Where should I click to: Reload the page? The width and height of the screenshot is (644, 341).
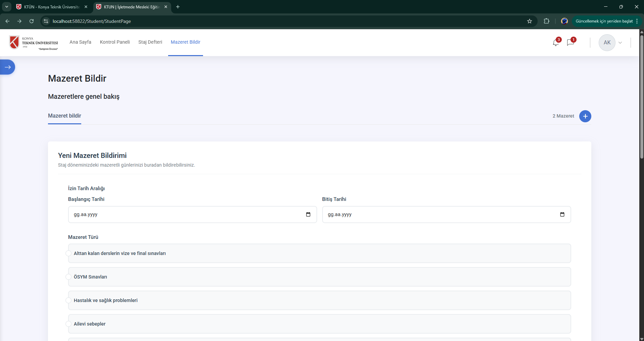(x=32, y=21)
